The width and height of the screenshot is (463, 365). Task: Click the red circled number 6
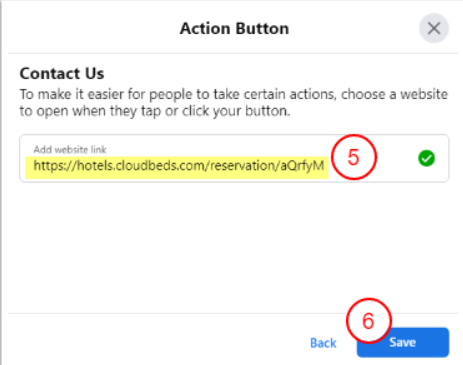click(x=368, y=320)
